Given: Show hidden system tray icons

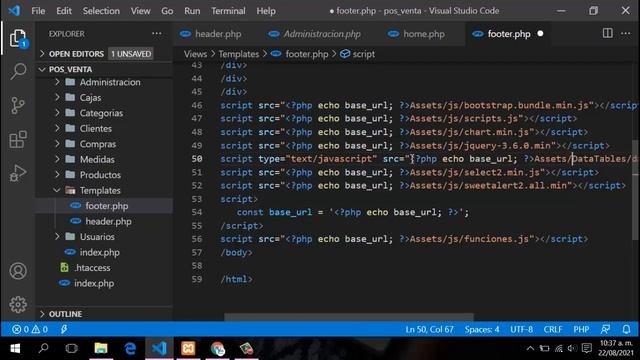Looking at the screenshot, I should coord(530,348).
